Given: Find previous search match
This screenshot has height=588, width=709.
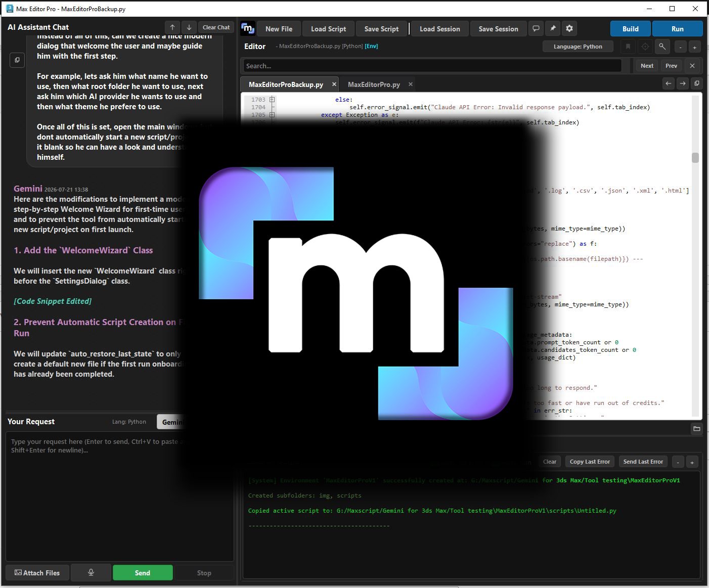Looking at the screenshot, I should [671, 66].
